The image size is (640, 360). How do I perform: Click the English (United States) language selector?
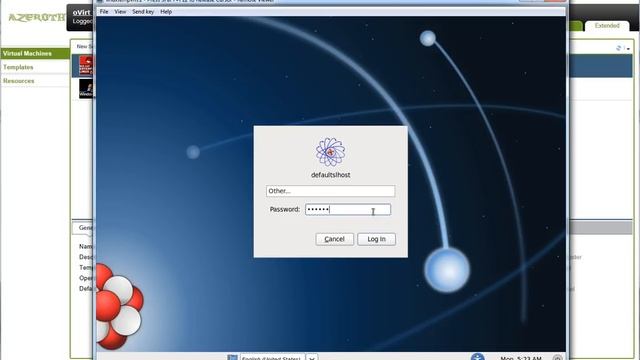[x=272, y=357]
